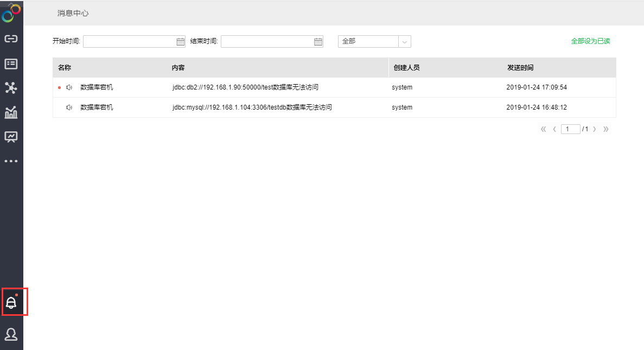Jump to the last page double arrow
Image resolution: width=644 pixels, height=350 pixels.
(x=606, y=129)
